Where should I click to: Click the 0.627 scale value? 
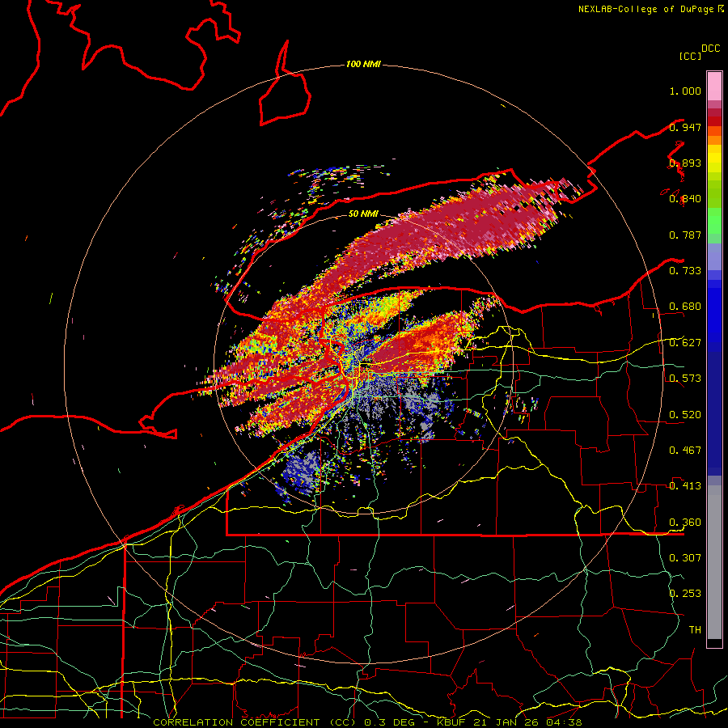tap(685, 343)
